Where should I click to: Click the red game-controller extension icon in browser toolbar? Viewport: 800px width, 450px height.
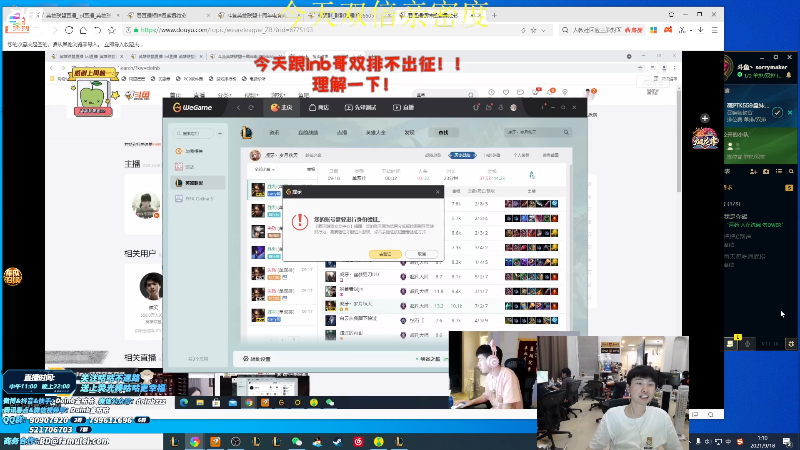pos(668,30)
